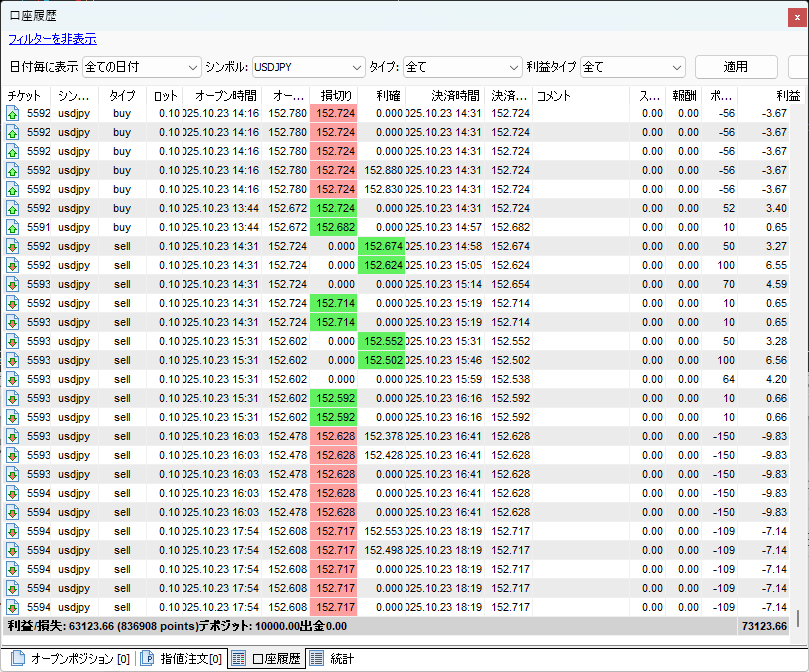This screenshot has height=672, width=809.
Task: Click the オープンポジション tab icon
Action: click(17, 658)
